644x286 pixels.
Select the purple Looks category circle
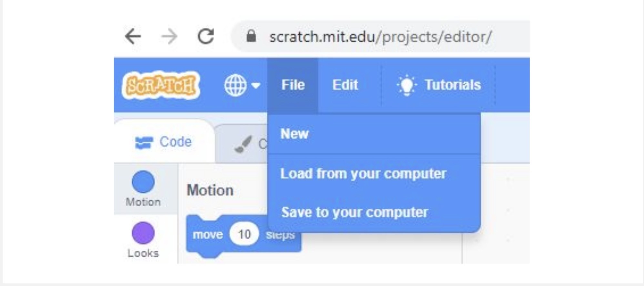pos(143,233)
